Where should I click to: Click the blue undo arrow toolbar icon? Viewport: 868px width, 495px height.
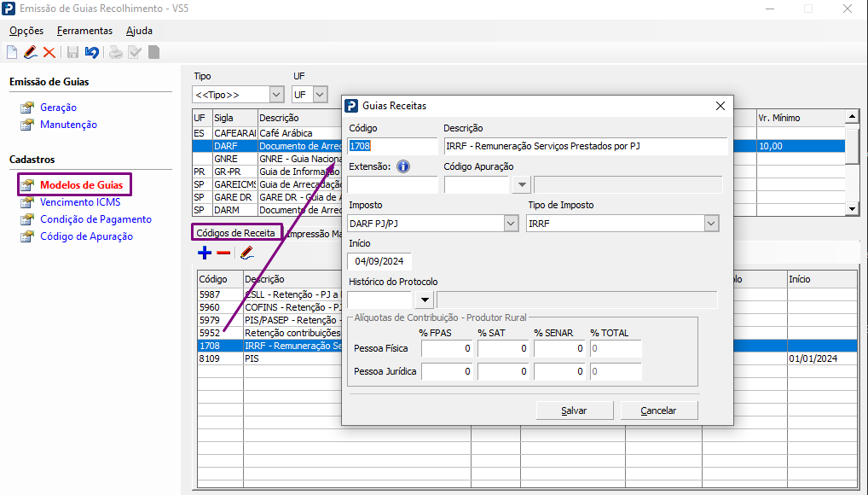pyautogui.click(x=92, y=52)
